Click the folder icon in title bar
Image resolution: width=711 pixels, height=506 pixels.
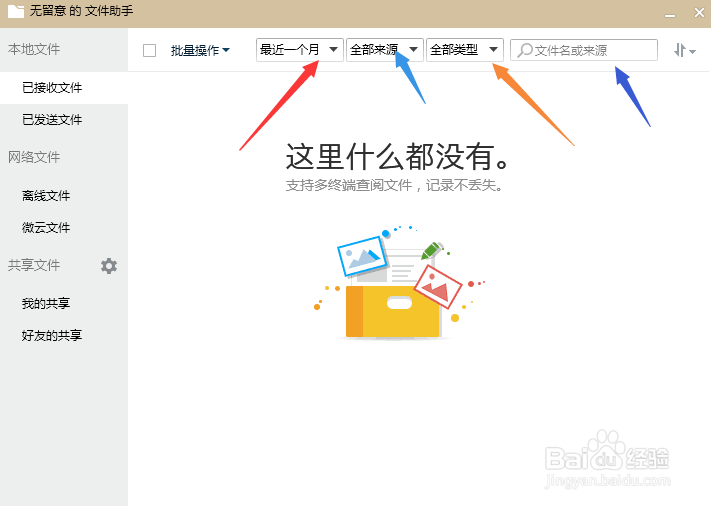pyautogui.click(x=16, y=11)
